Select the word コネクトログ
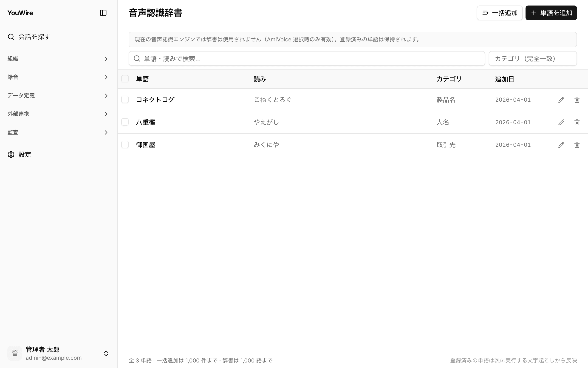The image size is (588, 368). click(155, 100)
